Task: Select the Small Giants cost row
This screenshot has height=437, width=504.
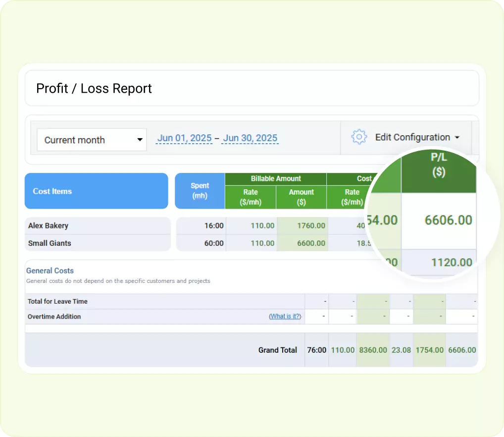Action: click(x=50, y=243)
